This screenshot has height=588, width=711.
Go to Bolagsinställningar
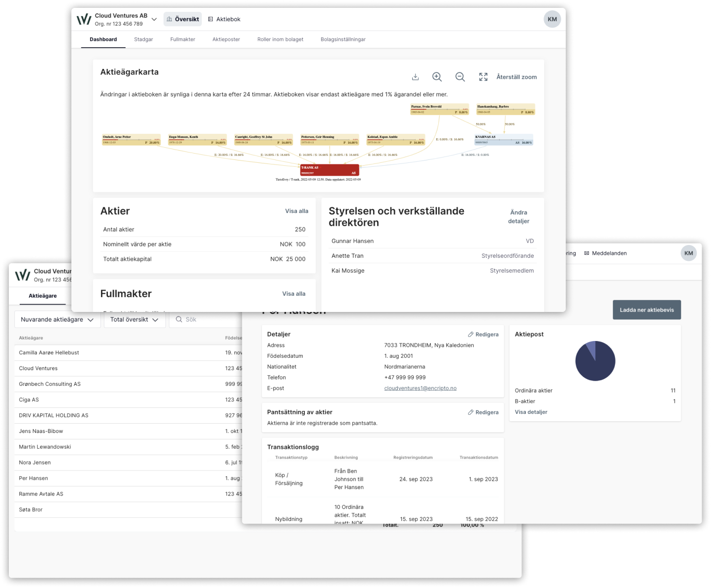pos(343,39)
